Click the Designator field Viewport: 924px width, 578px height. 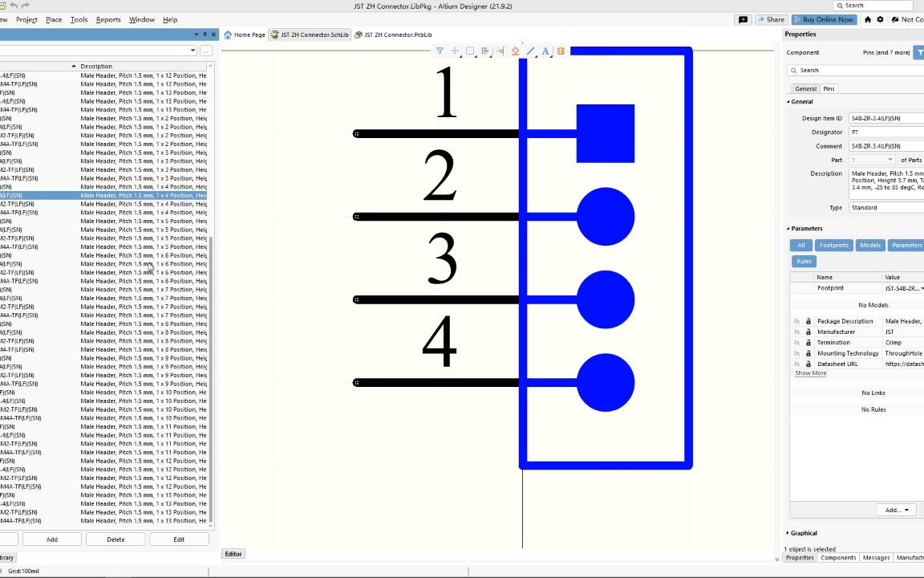coord(886,132)
